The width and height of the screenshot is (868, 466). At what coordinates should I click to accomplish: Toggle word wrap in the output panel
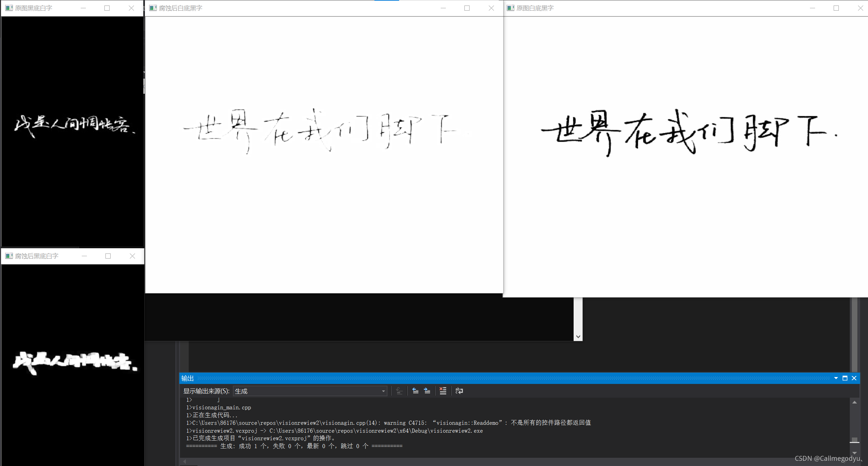[x=459, y=391]
